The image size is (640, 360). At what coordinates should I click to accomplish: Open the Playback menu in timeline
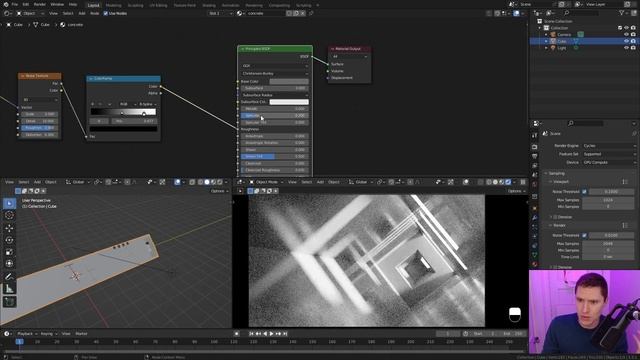coord(27,334)
